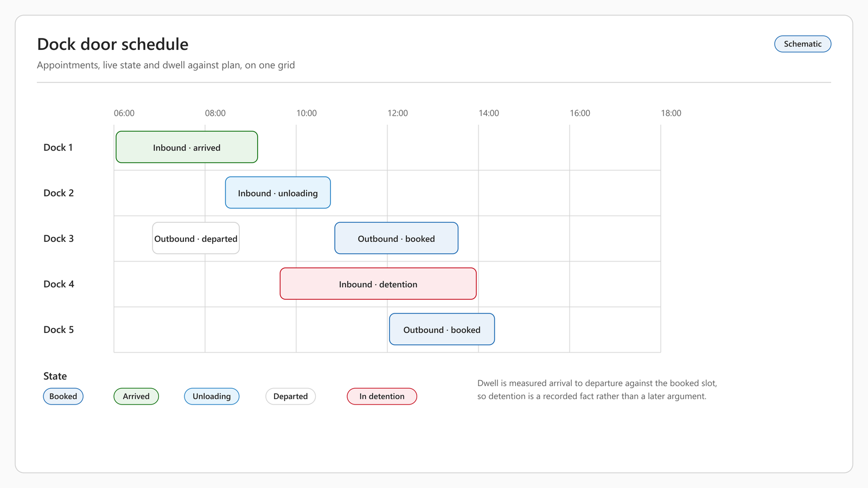868x488 pixels.
Task: Click the 06:00 time header
Action: pos(124,113)
